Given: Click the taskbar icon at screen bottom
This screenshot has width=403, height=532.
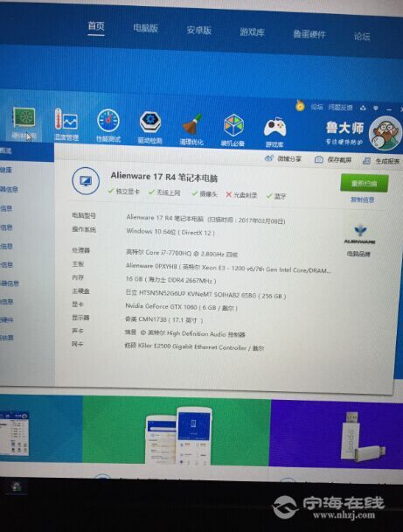Looking at the screenshot, I should point(16,487).
